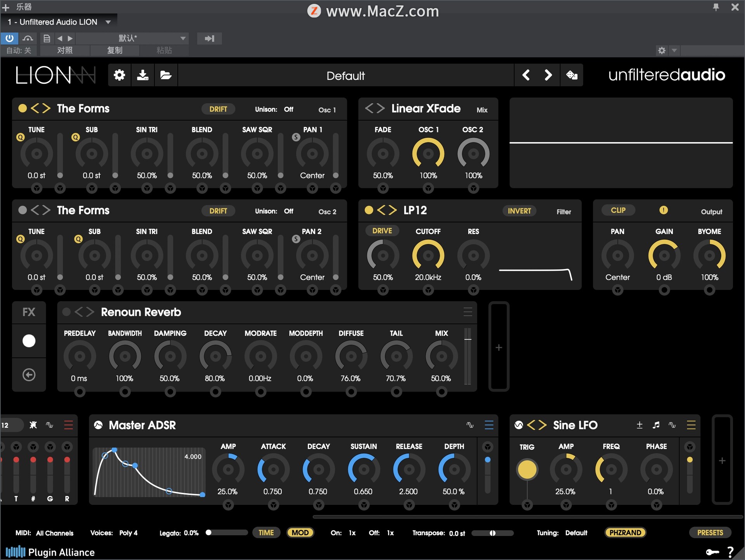Open PRESETS button

pyautogui.click(x=710, y=532)
